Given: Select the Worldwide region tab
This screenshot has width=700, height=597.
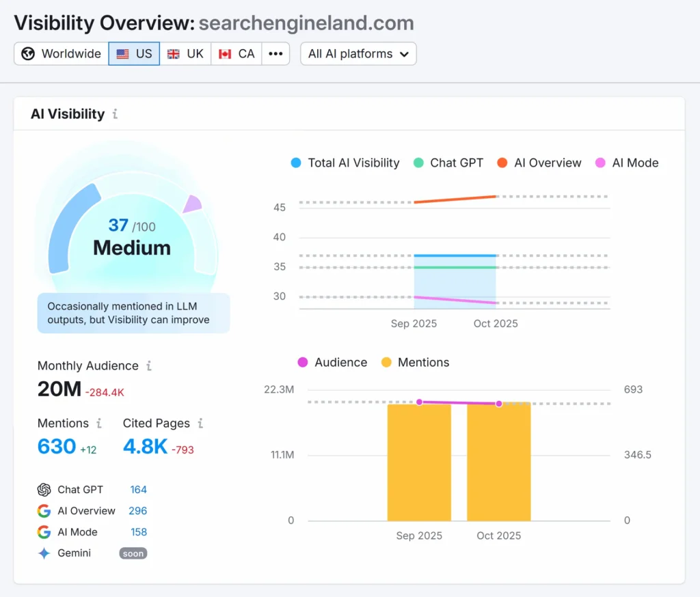Looking at the screenshot, I should (x=62, y=54).
